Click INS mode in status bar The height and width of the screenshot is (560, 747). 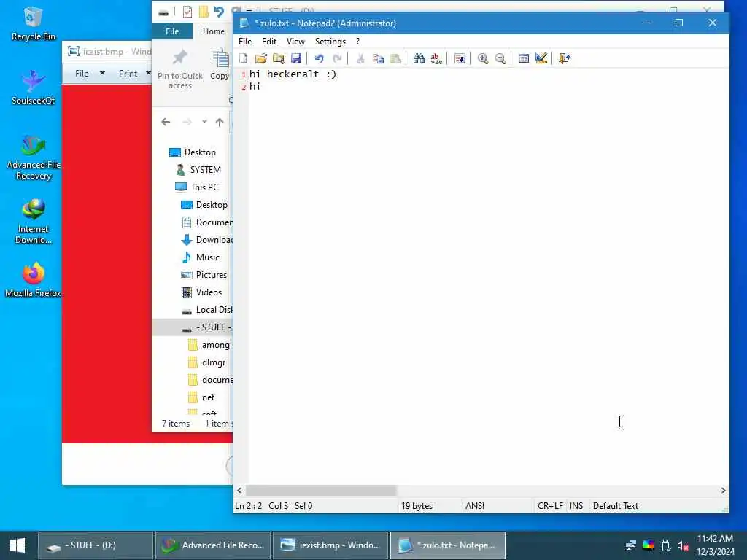[576, 506]
